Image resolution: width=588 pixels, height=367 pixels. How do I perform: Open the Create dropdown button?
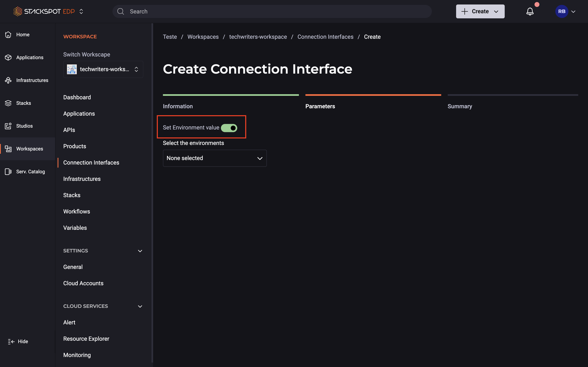[x=480, y=11]
